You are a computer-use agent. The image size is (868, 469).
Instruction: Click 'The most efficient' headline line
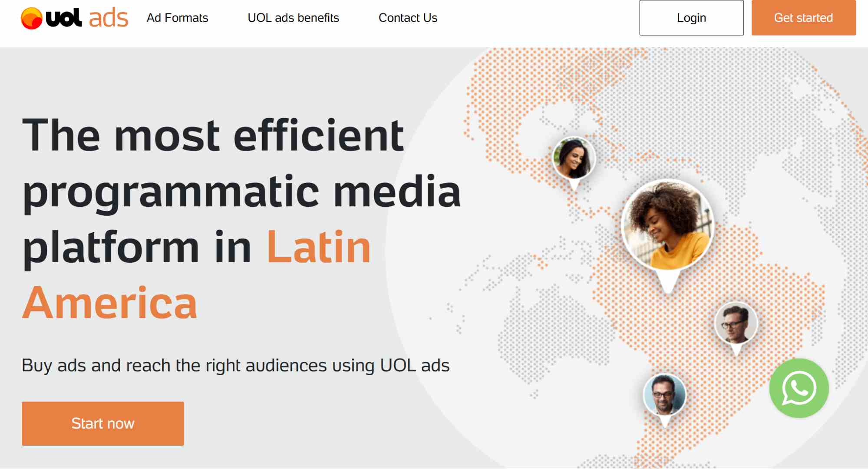coord(213,135)
